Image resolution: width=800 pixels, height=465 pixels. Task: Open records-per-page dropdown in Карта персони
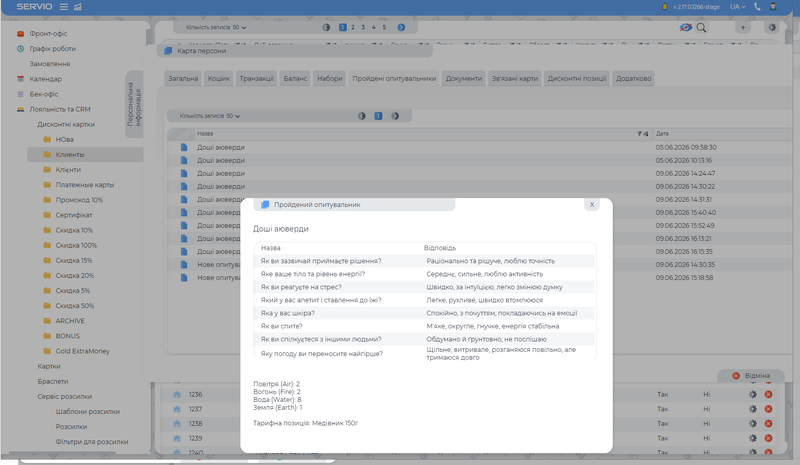pos(210,116)
